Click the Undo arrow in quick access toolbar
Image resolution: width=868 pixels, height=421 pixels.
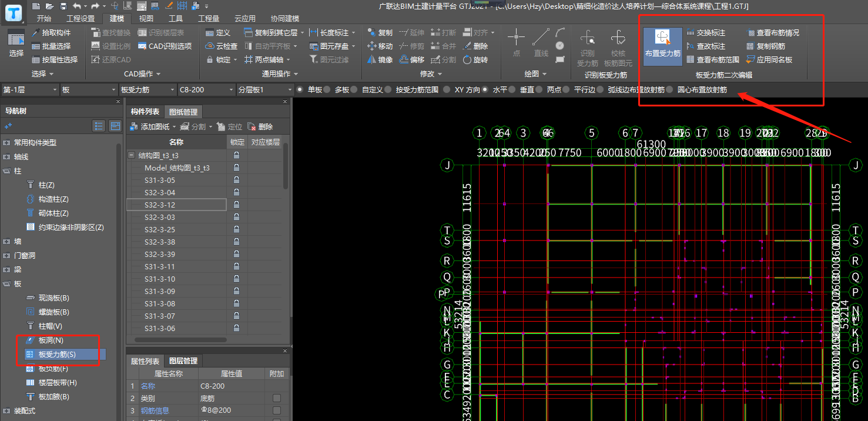point(76,6)
